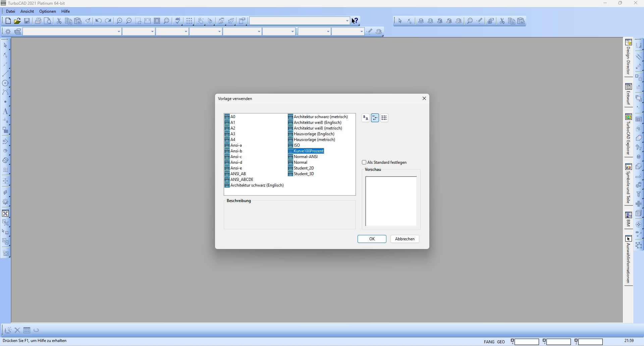The height and width of the screenshot is (346, 644).
Task: Click the ABC spell check icon
Action: point(178,21)
